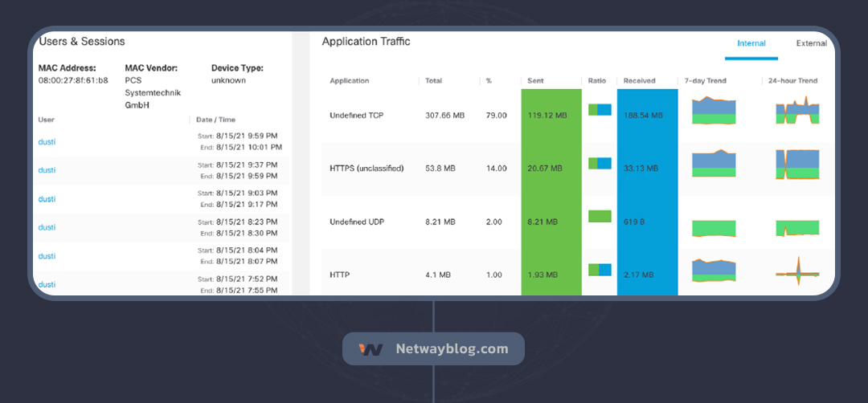Image resolution: width=868 pixels, height=403 pixels.
Task: Click the Netwayblog logo icon
Action: click(x=371, y=349)
